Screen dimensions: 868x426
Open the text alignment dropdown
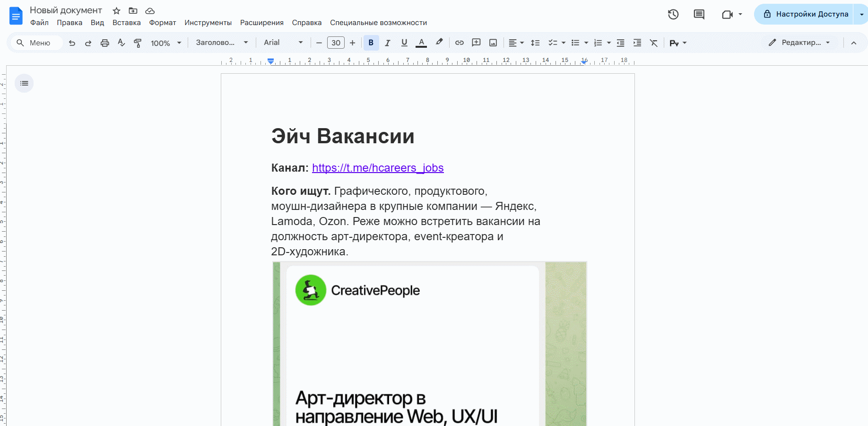tap(516, 43)
